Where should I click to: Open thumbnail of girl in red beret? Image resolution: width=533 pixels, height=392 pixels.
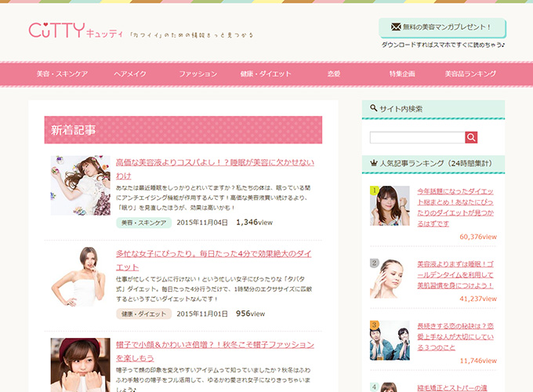pos(81,365)
